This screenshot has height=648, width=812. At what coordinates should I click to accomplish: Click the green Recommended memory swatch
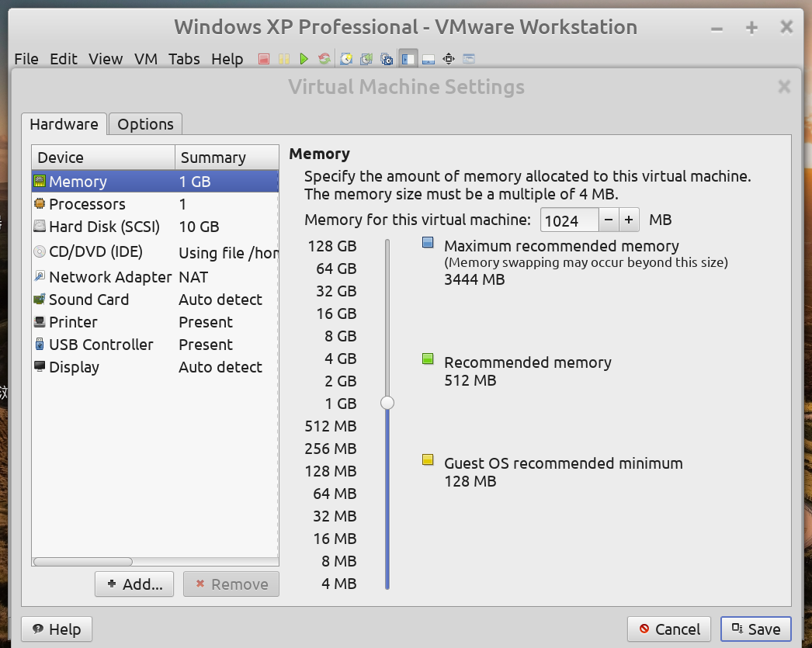coord(428,359)
